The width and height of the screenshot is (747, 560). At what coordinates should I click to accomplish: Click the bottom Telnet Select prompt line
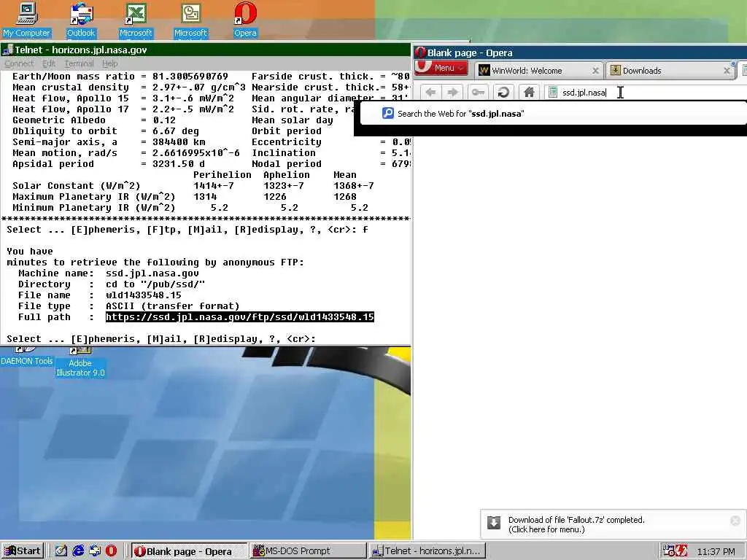tap(161, 339)
